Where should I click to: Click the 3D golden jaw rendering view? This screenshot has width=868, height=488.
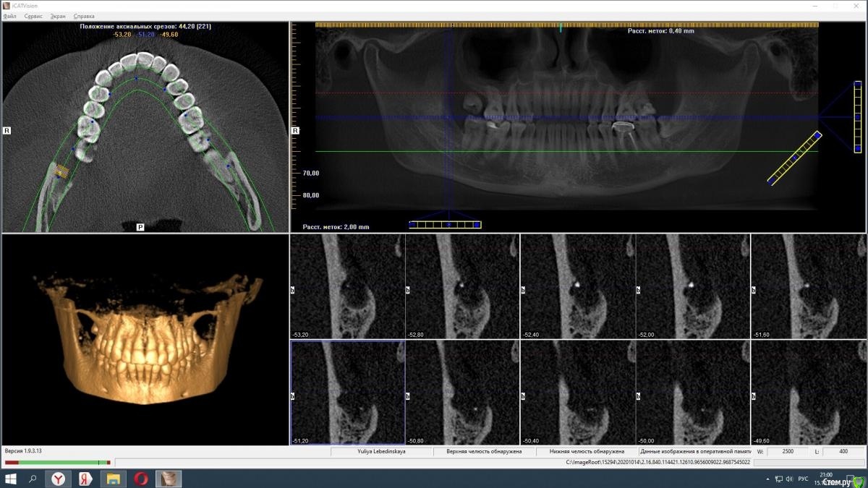[145, 340]
